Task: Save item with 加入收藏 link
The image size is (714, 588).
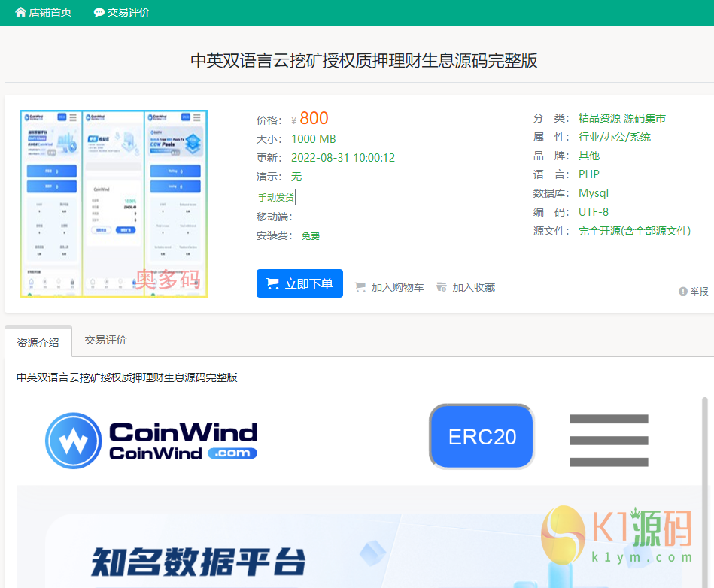Action: coord(473,288)
